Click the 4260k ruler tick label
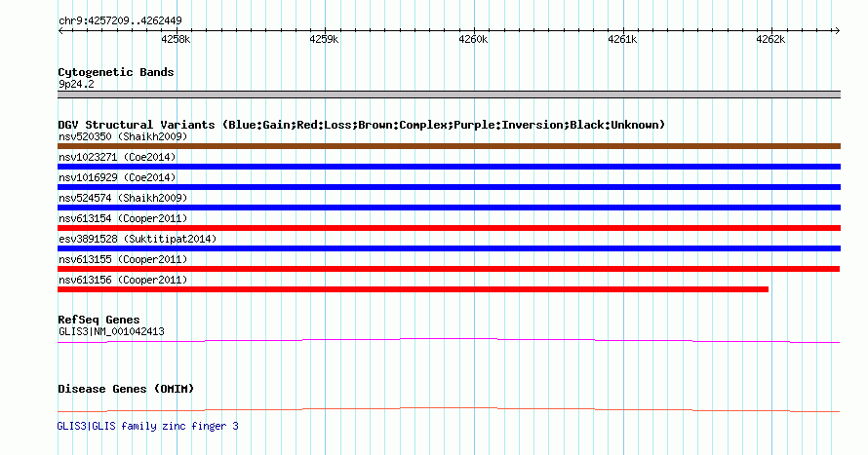Screen dimensions: 868x455 point(473,39)
